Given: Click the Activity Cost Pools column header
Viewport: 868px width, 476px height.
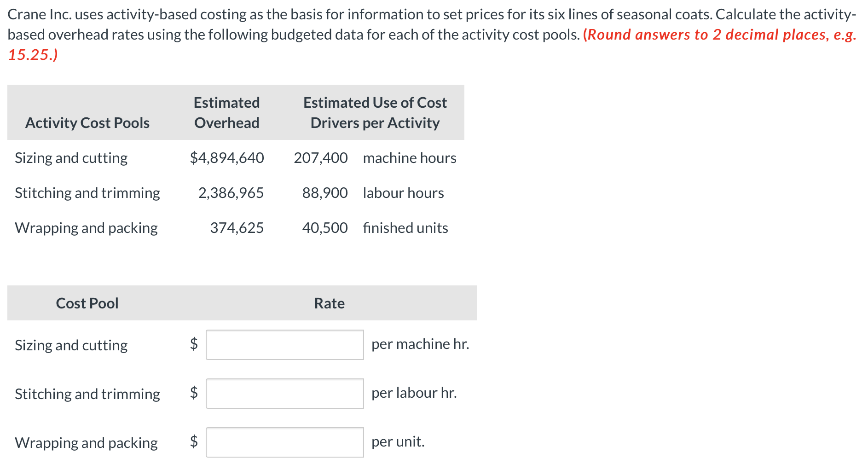Looking at the screenshot, I should (x=87, y=122).
